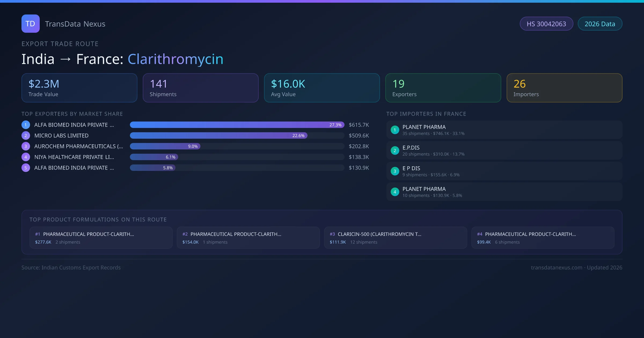This screenshot has width=644, height=338.
Task: Click importer rank 1 green circle icon
Action: pos(395,130)
